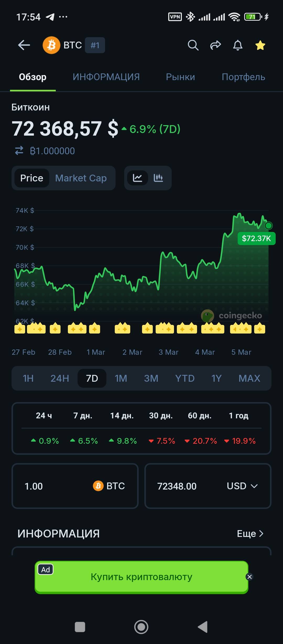Close the ad banner
The height and width of the screenshot is (644, 283).
[249, 577]
